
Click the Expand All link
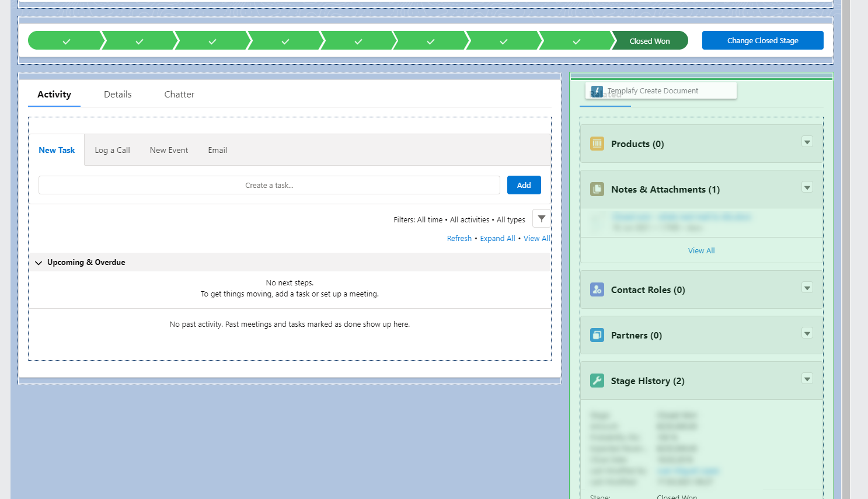[497, 239]
